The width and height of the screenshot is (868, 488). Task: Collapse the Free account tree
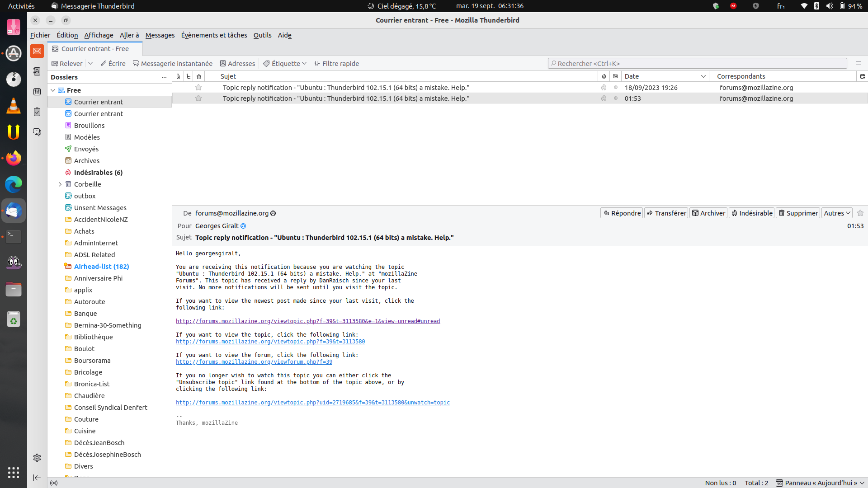coord(53,90)
